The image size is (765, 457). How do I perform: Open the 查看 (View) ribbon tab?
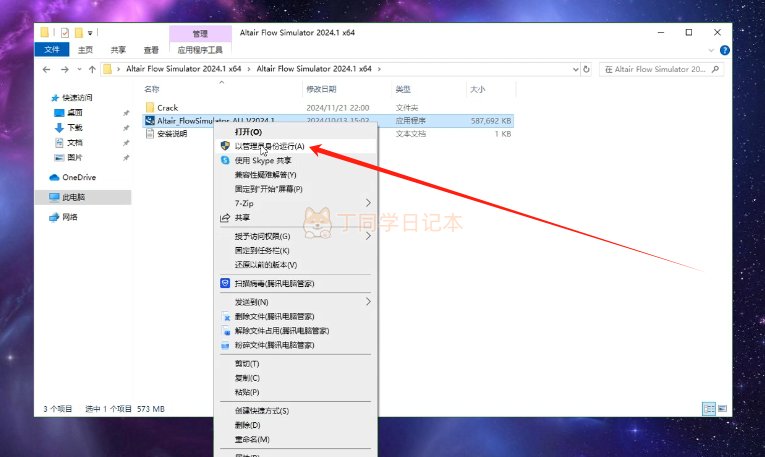click(151, 50)
